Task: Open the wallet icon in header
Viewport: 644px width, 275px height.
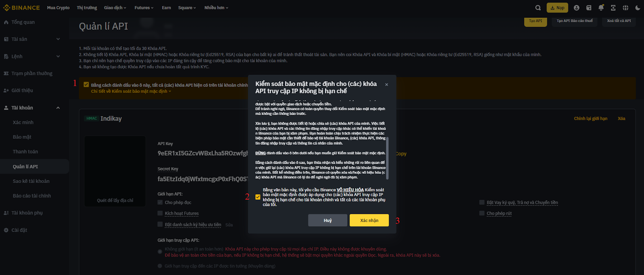Action: click(x=589, y=8)
